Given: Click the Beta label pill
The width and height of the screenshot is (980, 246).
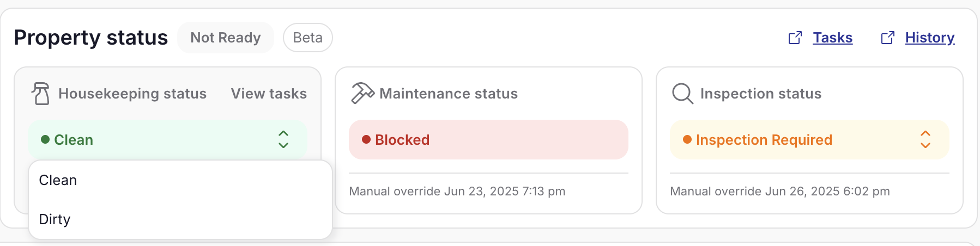Looking at the screenshot, I should [307, 38].
